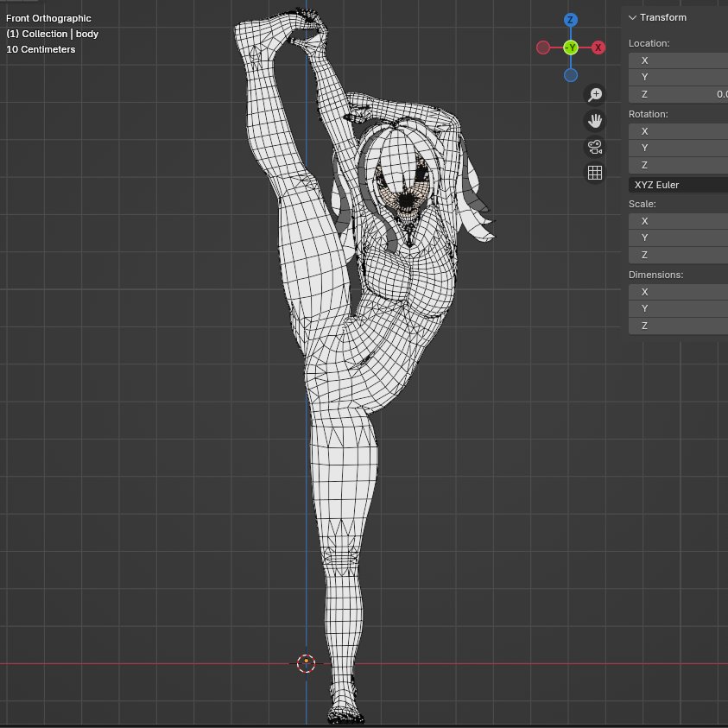Snap view to negative Z axis circle
The image size is (728, 728).
[570, 75]
